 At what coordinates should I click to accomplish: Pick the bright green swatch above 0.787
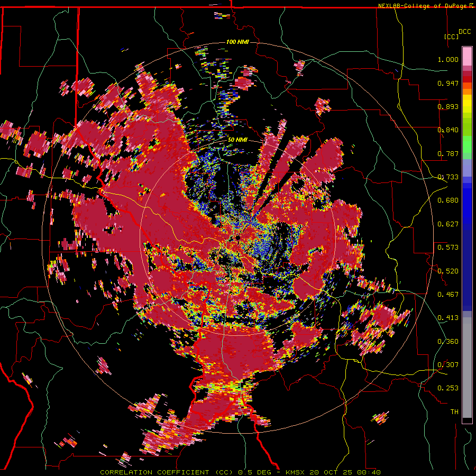click(467, 144)
